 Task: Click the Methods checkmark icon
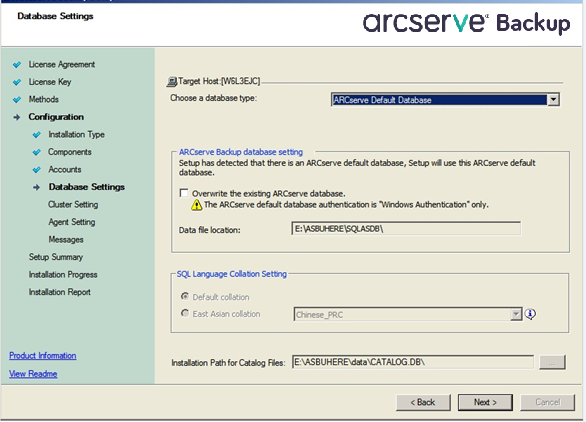pos(17,100)
